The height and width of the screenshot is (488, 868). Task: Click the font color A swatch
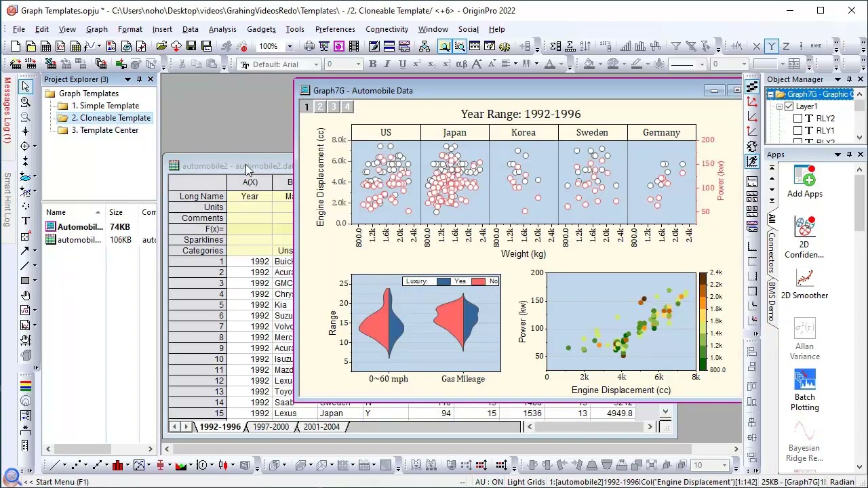[550, 64]
